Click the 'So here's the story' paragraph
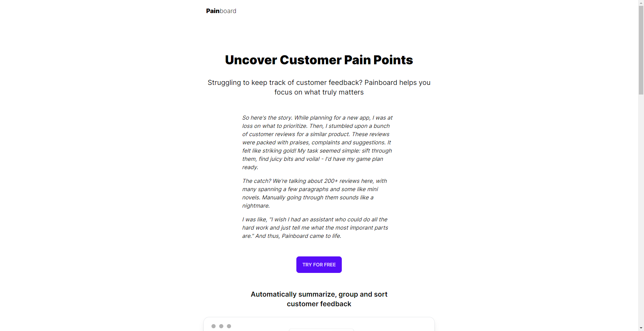This screenshot has height=331, width=644. pos(317,142)
